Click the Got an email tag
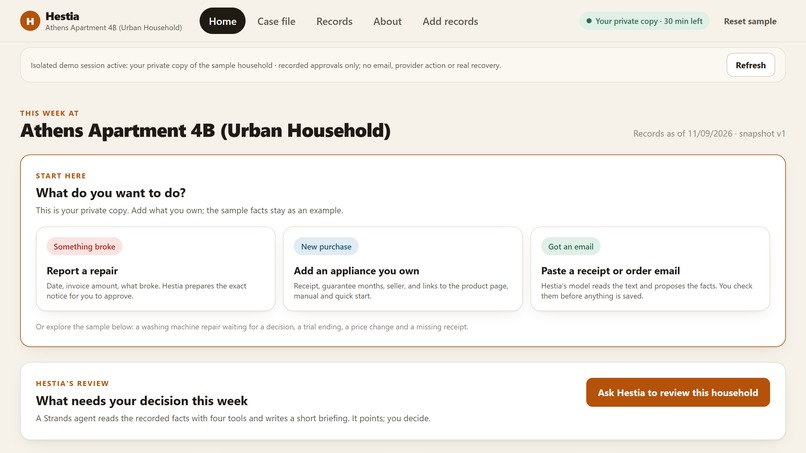 (571, 246)
